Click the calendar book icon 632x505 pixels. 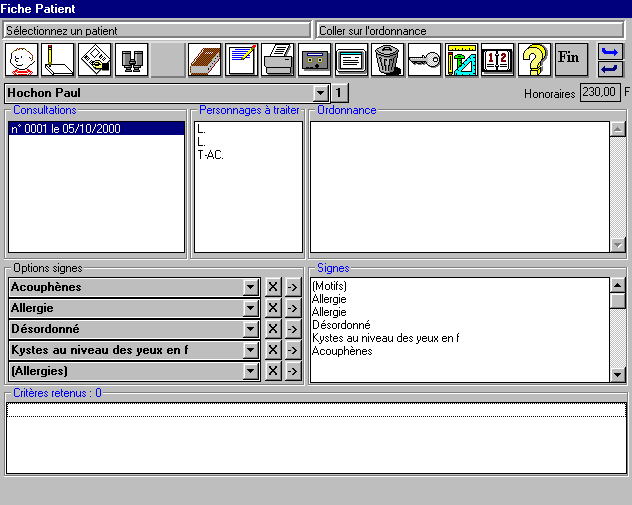pos(497,60)
